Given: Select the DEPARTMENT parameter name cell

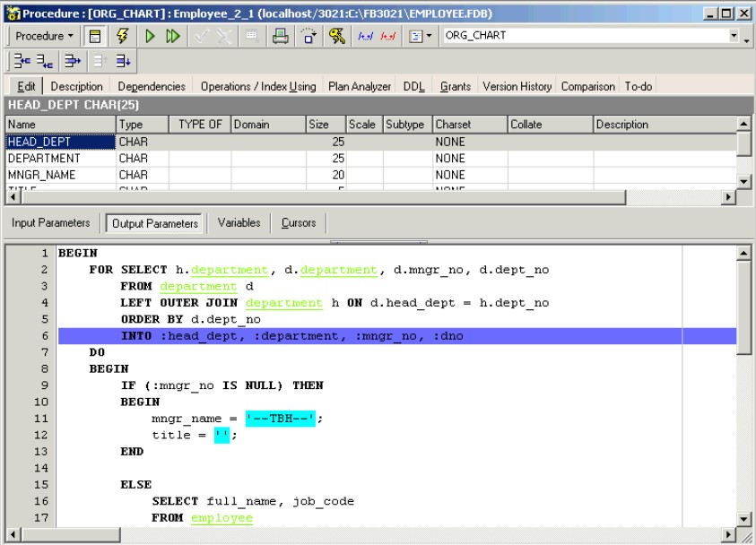Looking at the screenshot, I should [x=61, y=158].
